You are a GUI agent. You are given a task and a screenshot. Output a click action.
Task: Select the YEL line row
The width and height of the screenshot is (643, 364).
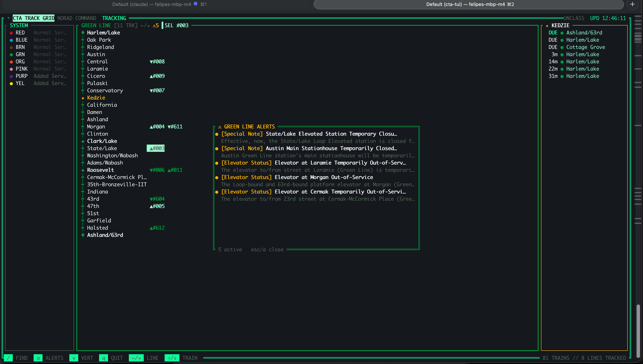coord(38,83)
